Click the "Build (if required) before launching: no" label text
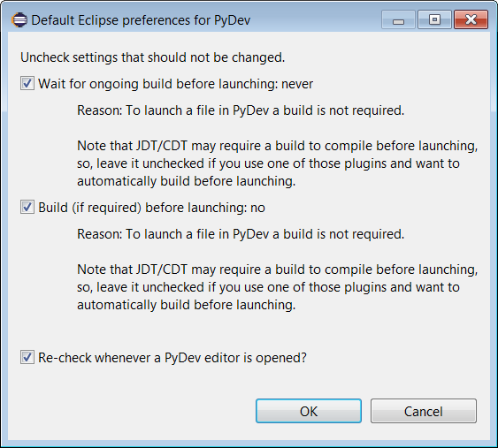Viewport: 498px width, 448px height. (x=151, y=208)
